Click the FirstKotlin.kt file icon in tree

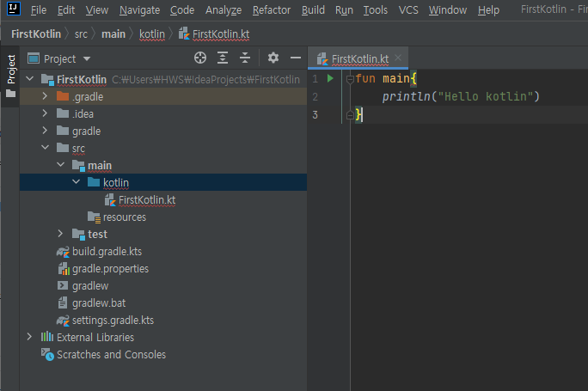110,200
